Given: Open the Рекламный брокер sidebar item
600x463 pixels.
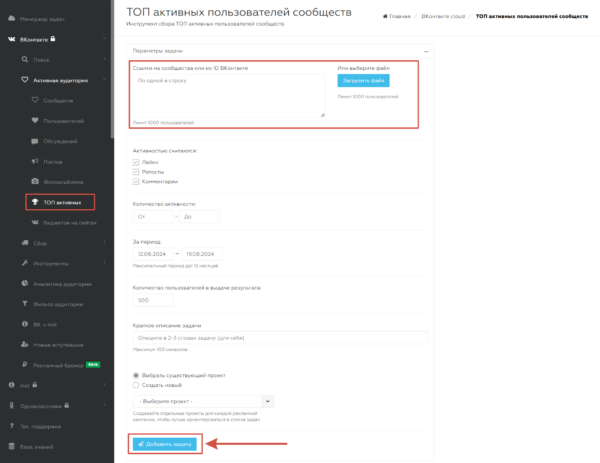Looking at the screenshot, I should tap(58, 365).
